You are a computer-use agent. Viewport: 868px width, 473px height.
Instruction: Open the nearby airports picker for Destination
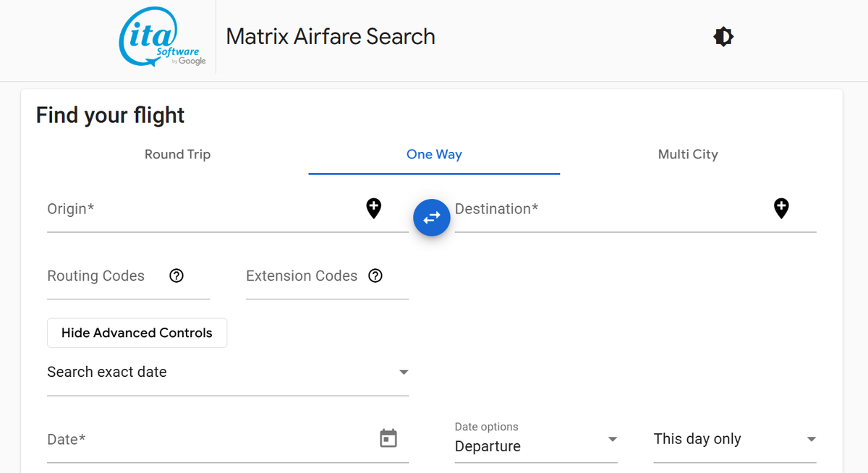pyautogui.click(x=781, y=208)
